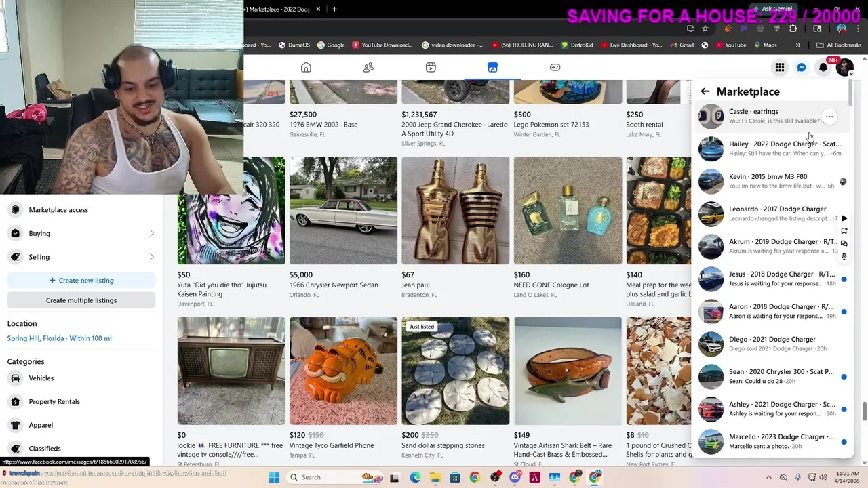Open more options for Cassie earrings chat
This screenshot has height=488, width=868.
829,117
